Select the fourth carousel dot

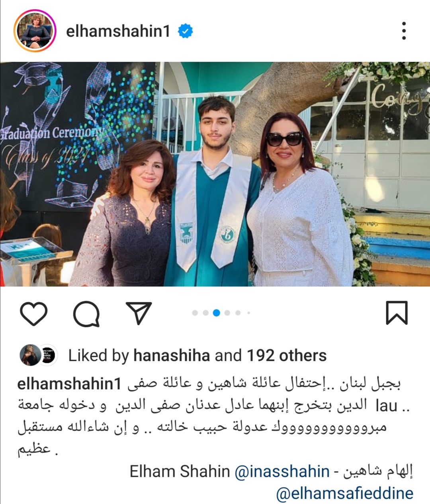(227, 313)
